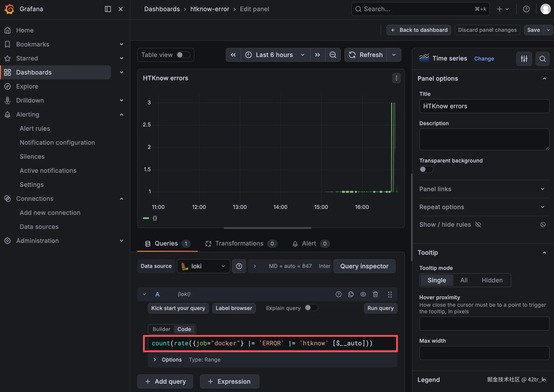Click Back to dashboard button
The width and height of the screenshot is (554, 392).
coord(419,30)
